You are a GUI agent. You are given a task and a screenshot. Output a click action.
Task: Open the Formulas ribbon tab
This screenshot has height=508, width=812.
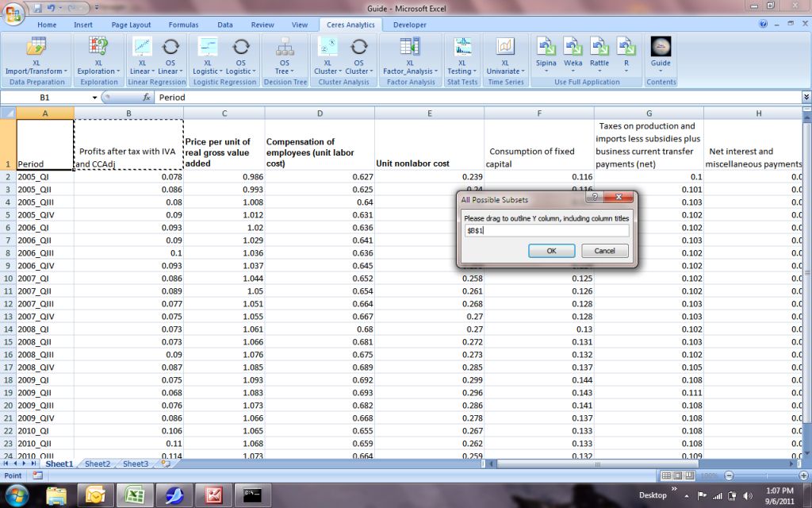(183, 25)
